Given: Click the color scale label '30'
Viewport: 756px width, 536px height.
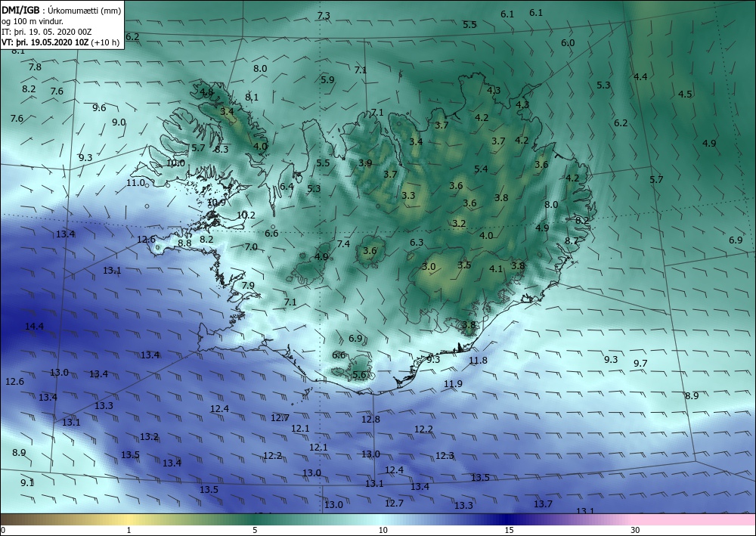Looking at the screenshot, I should tap(636, 530).
